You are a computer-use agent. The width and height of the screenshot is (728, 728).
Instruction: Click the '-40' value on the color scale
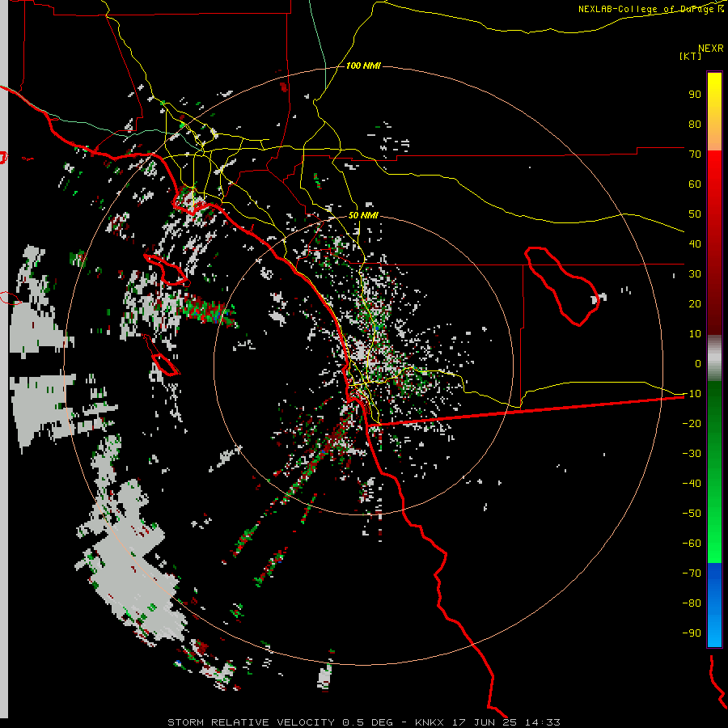tap(692, 484)
